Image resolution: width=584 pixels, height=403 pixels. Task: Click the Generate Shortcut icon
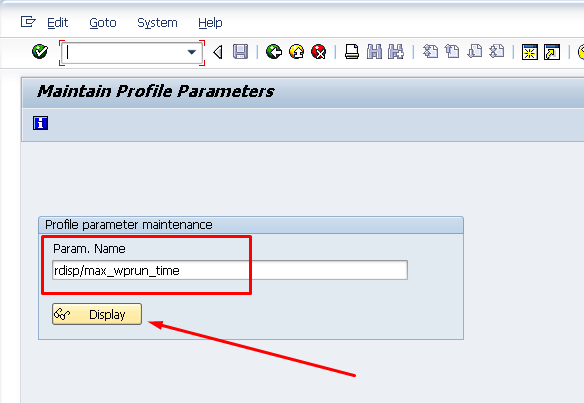pos(552,52)
